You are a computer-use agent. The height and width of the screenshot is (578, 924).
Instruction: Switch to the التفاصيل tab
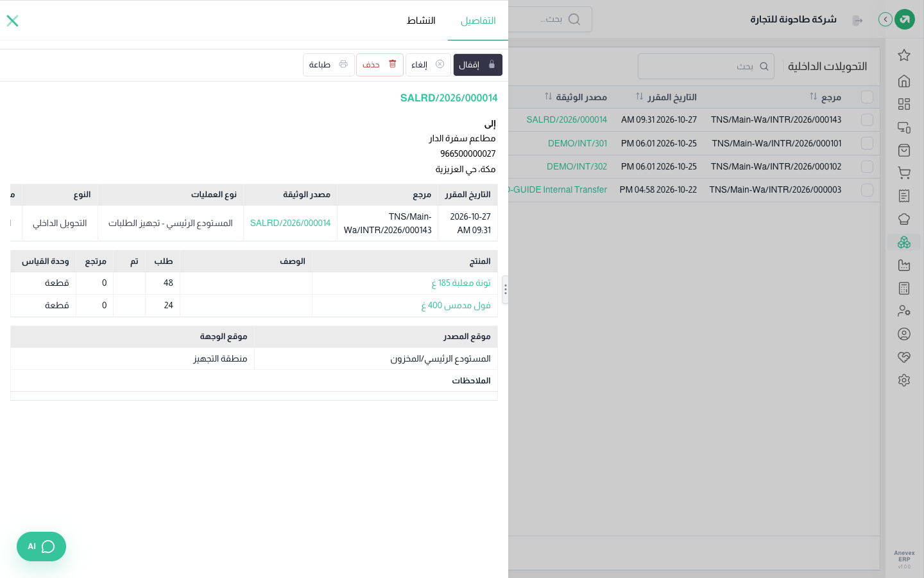coord(478,21)
